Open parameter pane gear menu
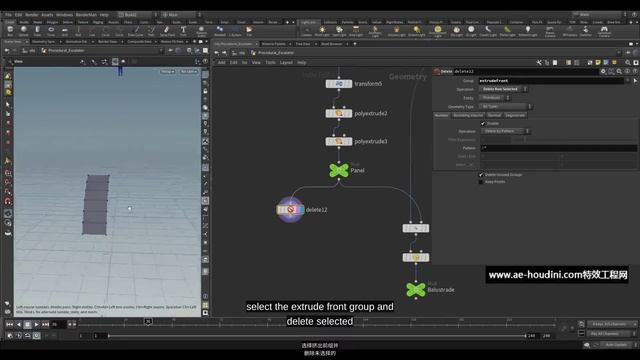 603,71
